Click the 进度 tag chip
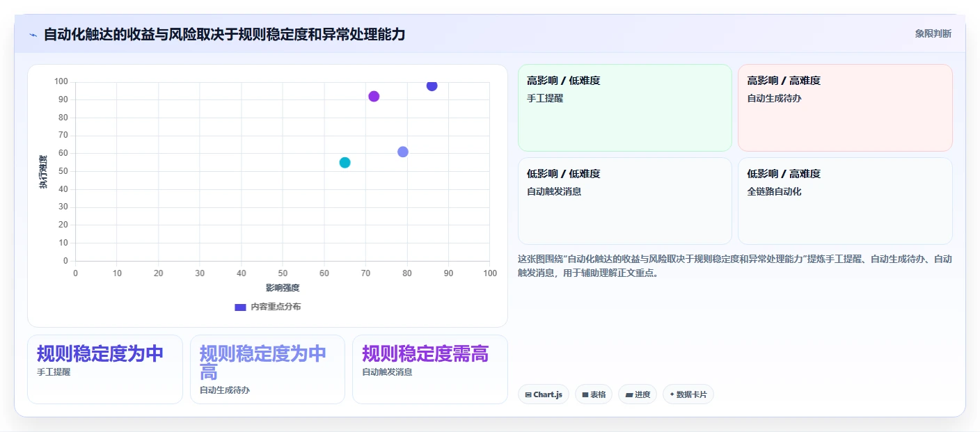 pyautogui.click(x=637, y=394)
